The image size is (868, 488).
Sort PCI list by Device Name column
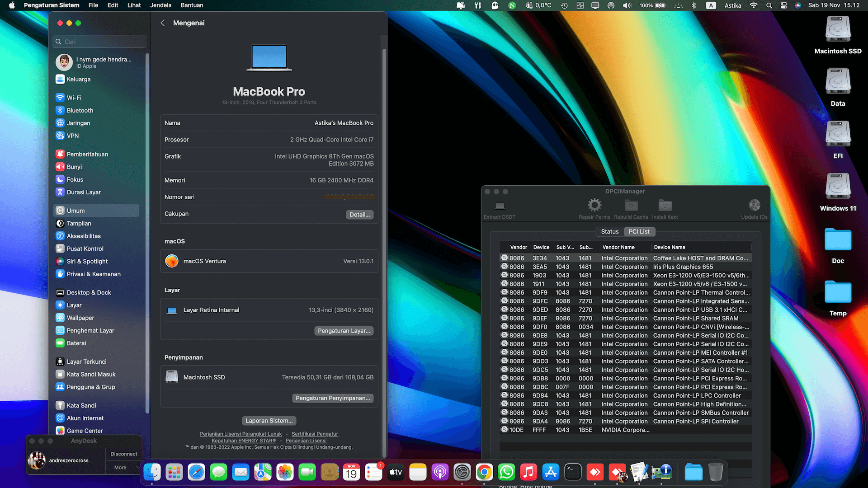pos(702,247)
